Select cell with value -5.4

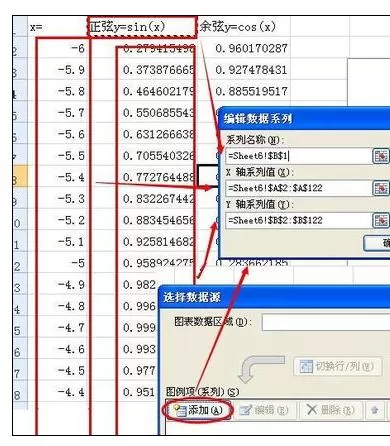pos(57,177)
